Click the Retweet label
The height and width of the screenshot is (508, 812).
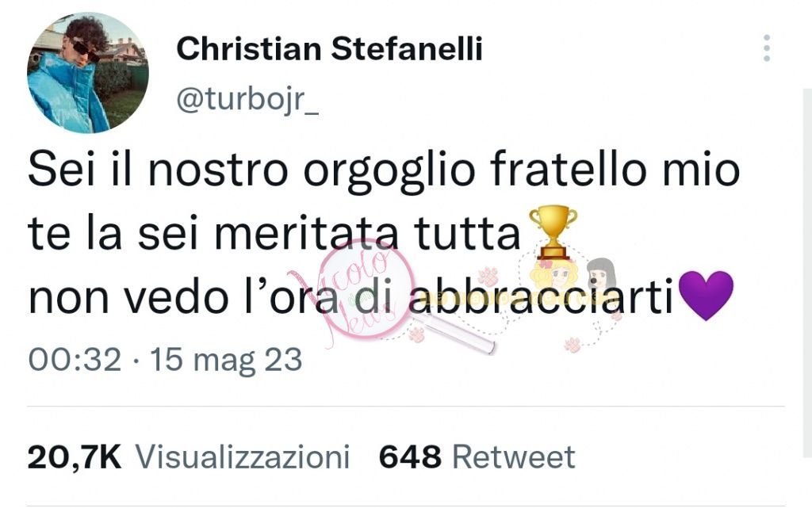point(514,457)
